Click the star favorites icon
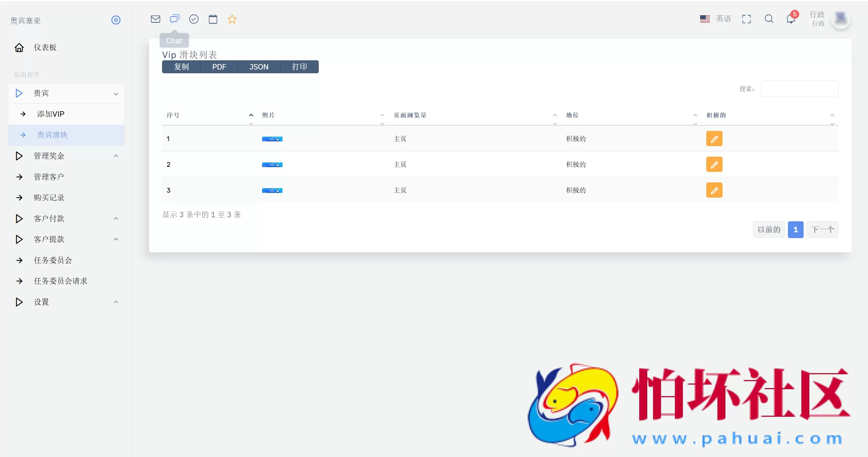Screen dimensions: 868x457 pos(232,19)
